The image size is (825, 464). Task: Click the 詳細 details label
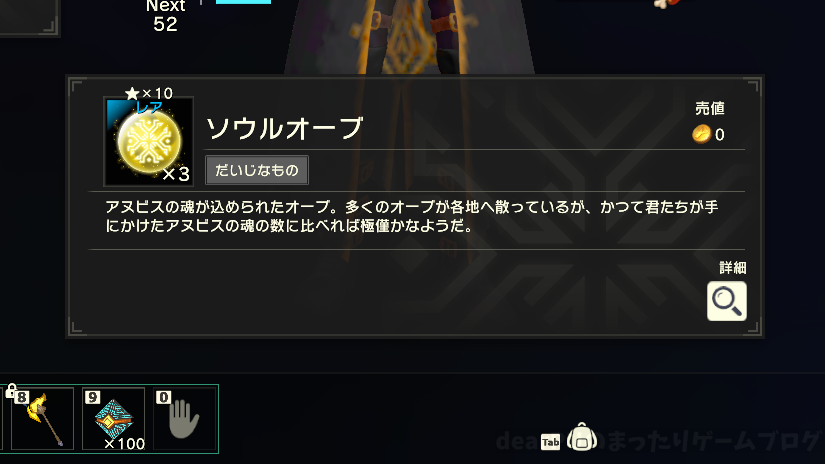click(732, 268)
